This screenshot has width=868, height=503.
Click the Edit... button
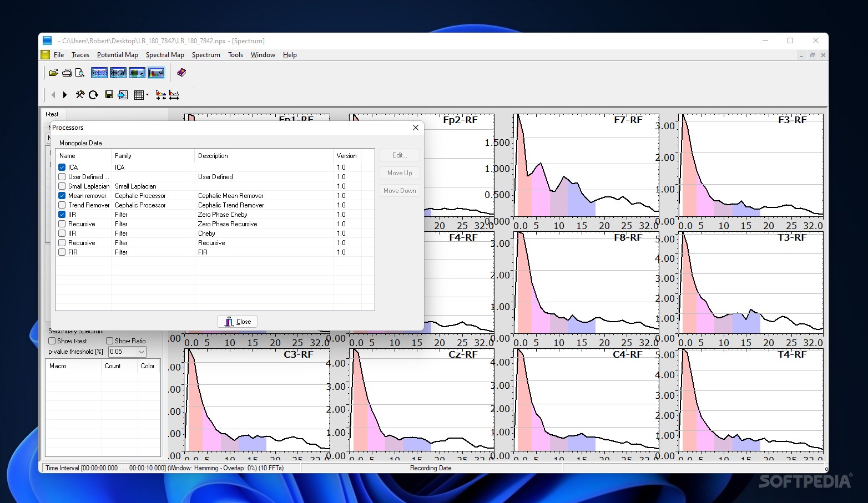click(400, 155)
